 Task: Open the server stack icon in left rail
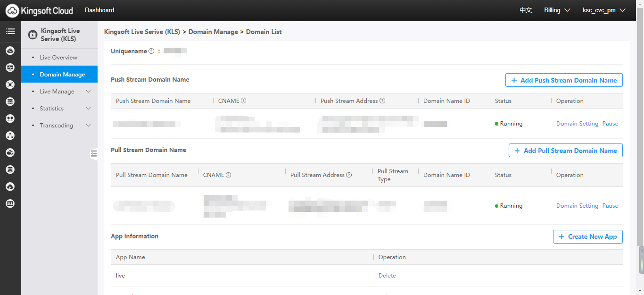pyautogui.click(x=10, y=101)
